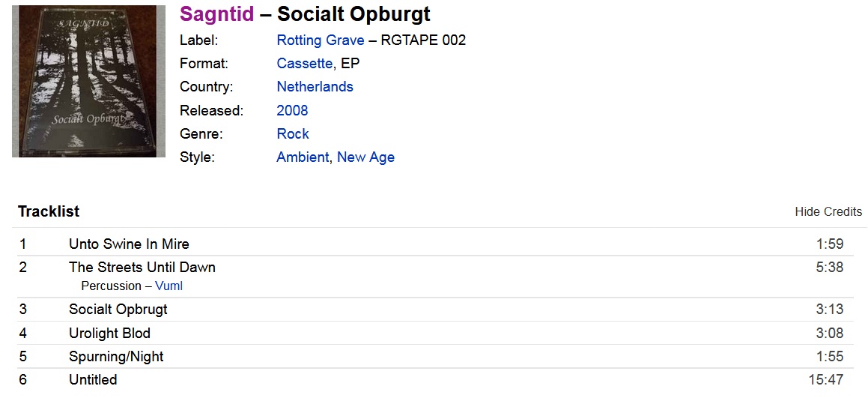Open the Sagntid artist link
The width and height of the screenshot is (868, 407).
coord(216,13)
